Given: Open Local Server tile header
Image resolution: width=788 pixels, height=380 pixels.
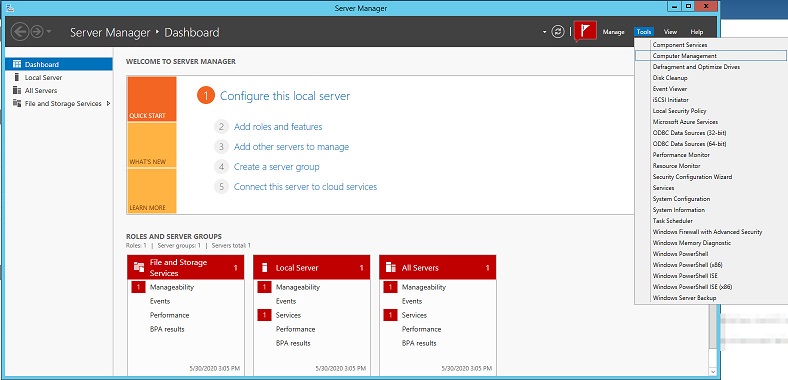Looking at the screenshot, I should 312,267.
